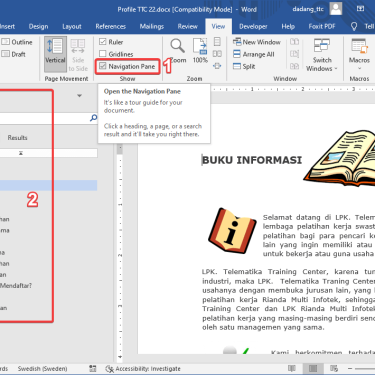Click the dadang_ttc account avatar
The image size is (375, 375).
pyautogui.click(x=336, y=9)
